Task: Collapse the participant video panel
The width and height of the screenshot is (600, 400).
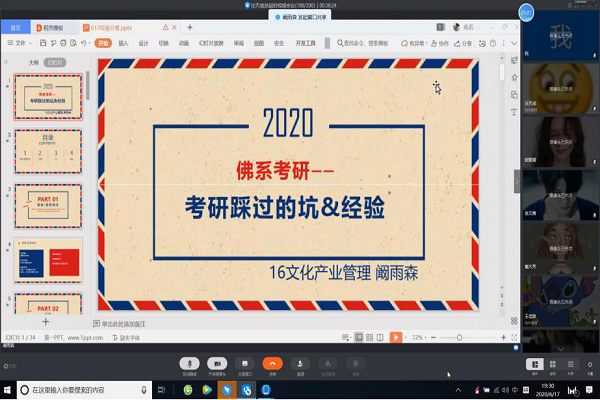Action: pyautogui.click(x=517, y=178)
